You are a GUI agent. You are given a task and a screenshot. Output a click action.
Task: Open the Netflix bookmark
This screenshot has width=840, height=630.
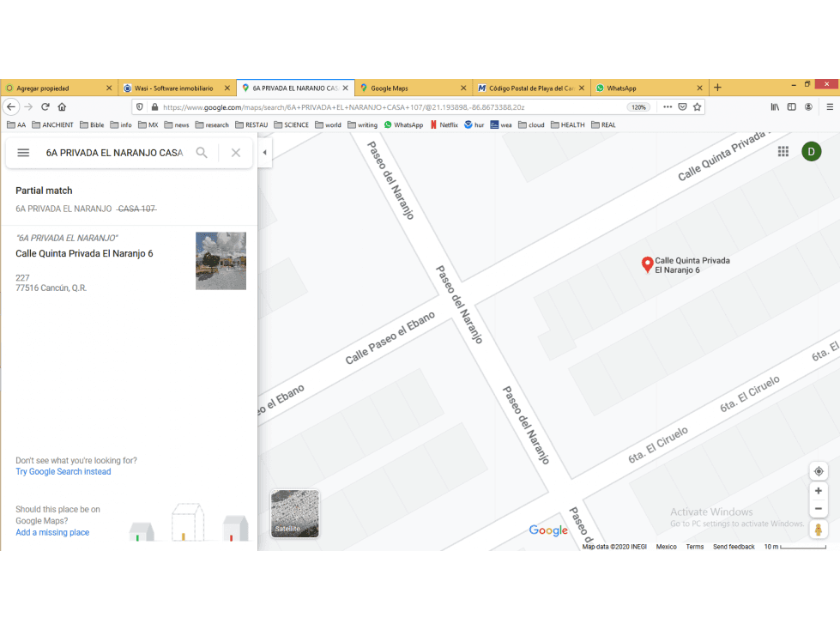[x=444, y=124]
